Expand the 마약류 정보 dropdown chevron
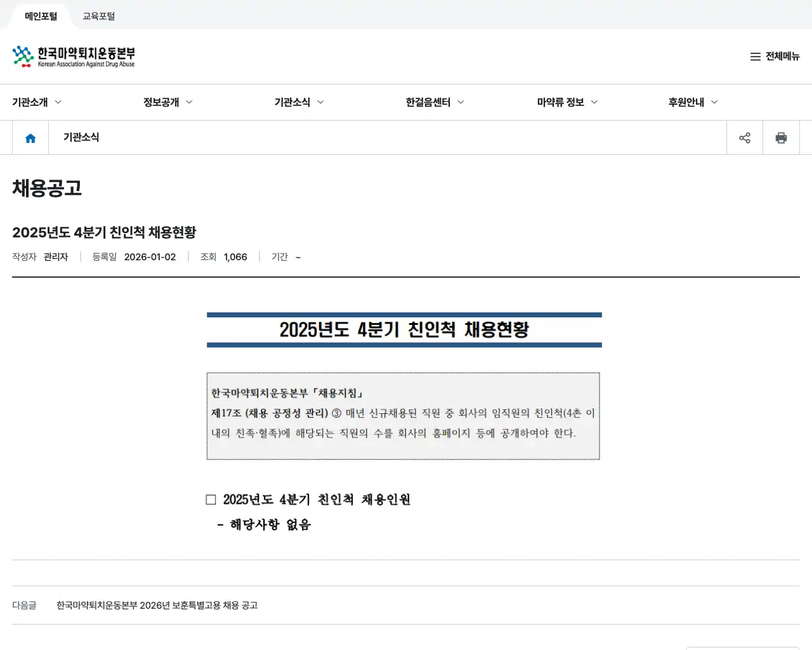This screenshot has height=650, width=812. click(594, 102)
